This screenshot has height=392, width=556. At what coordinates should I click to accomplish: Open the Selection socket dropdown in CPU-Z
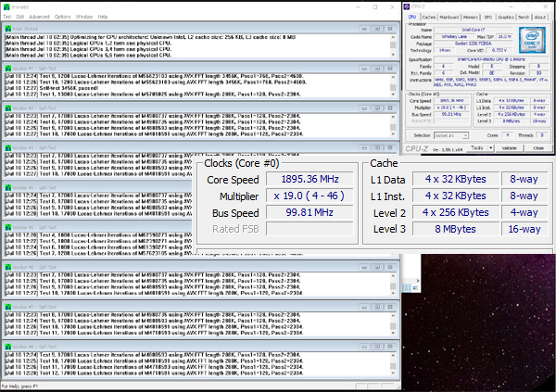click(451, 135)
